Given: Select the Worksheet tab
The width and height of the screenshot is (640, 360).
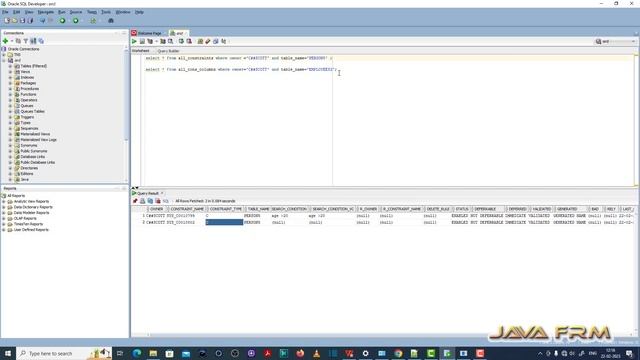Looking at the screenshot, I should pos(140,51).
